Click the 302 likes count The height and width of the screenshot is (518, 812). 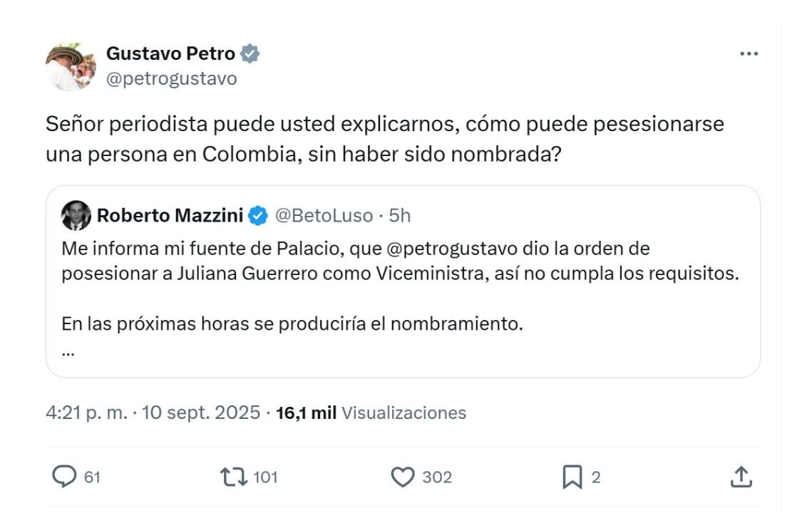tap(436, 478)
